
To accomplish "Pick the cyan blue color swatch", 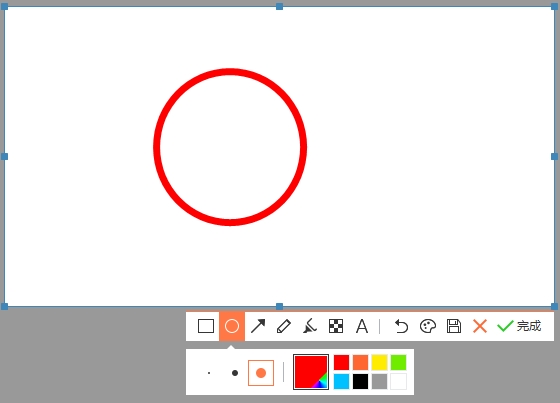I will pos(341,382).
